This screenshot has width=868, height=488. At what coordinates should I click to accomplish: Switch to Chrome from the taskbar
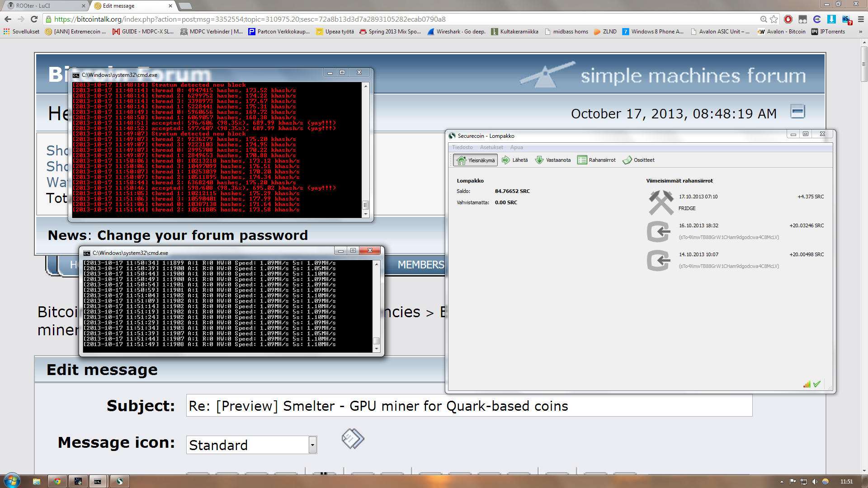point(57,481)
